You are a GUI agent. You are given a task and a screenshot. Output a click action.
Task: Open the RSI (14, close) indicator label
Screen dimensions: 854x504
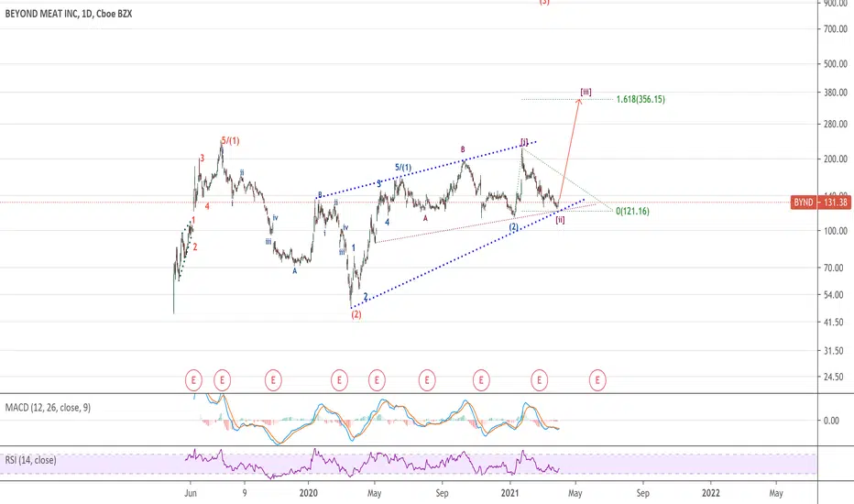pyautogui.click(x=30, y=460)
